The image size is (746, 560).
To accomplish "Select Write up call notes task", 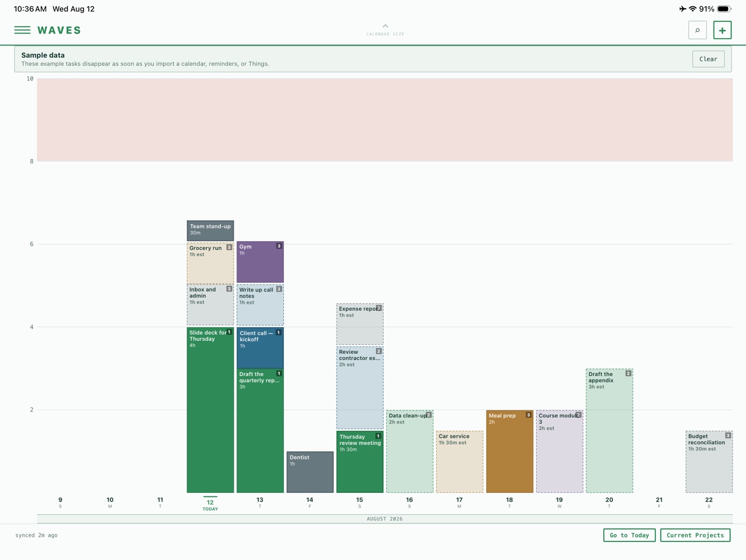I will (x=260, y=304).
